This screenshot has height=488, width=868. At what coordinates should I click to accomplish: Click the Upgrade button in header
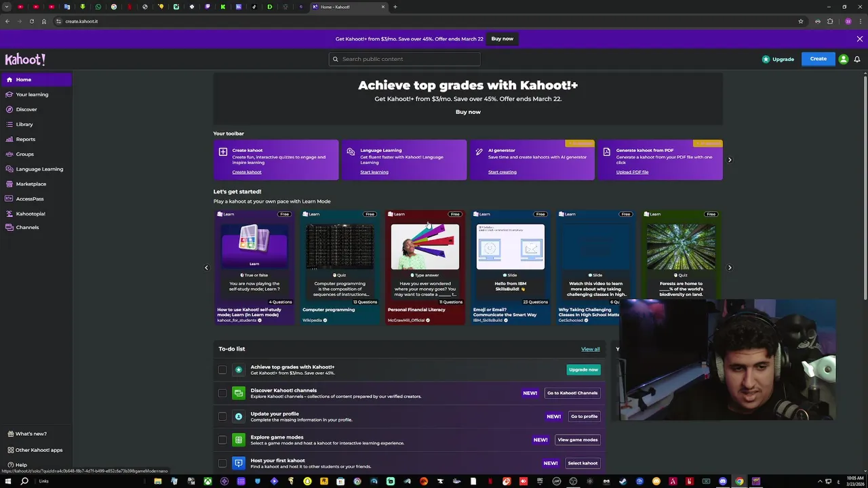click(778, 60)
